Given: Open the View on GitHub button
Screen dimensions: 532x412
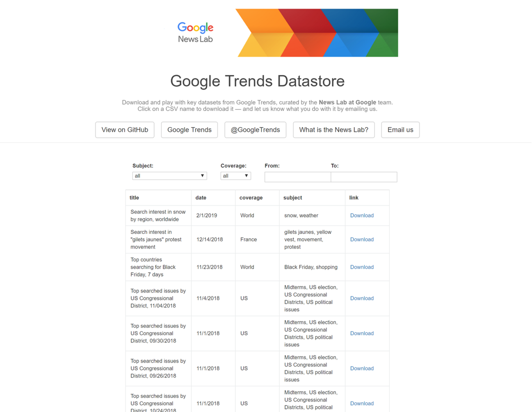Looking at the screenshot, I should (x=125, y=130).
